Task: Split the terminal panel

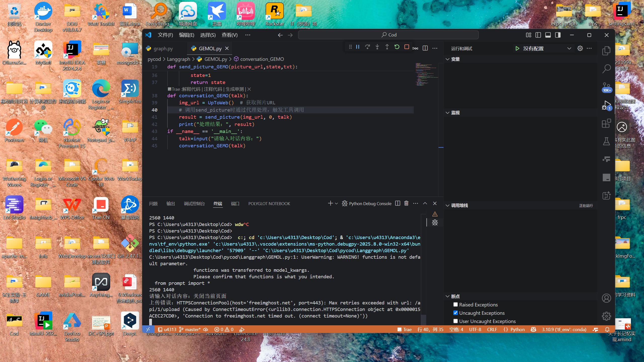Action: coord(397,203)
